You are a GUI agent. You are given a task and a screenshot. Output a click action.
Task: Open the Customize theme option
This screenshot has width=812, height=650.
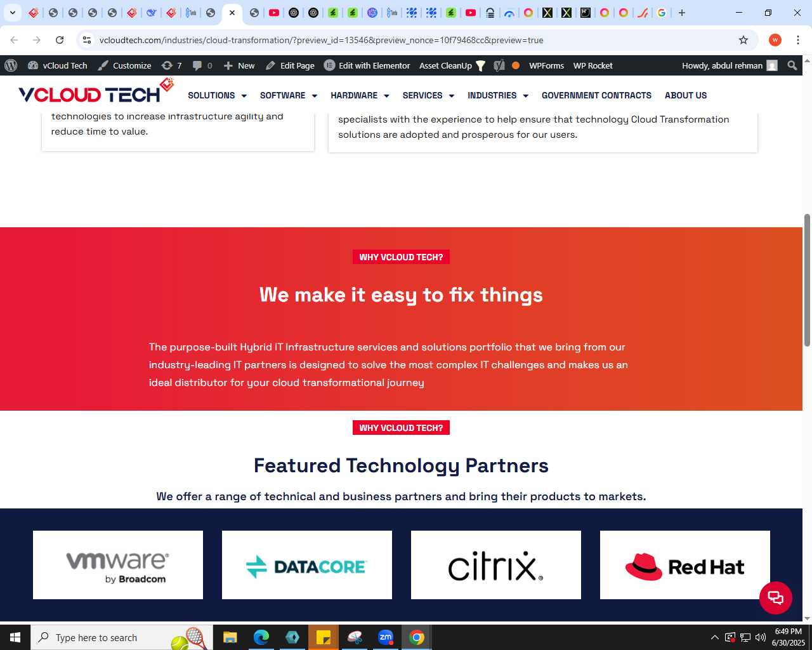pyautogui.click(x=124, y=65)
